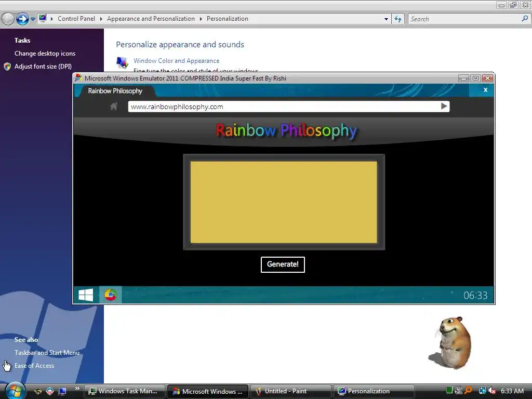Open the emulator Windows Start logo

point(86,295)
